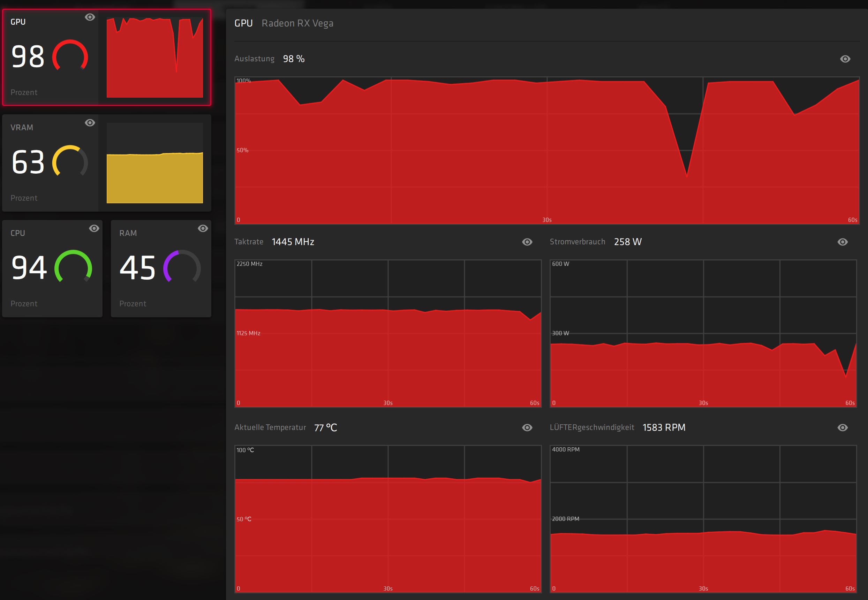Screen dimensions: 868x600
Task: Click the large Auslastung utilization graph
Action: [x=547, y=150]
